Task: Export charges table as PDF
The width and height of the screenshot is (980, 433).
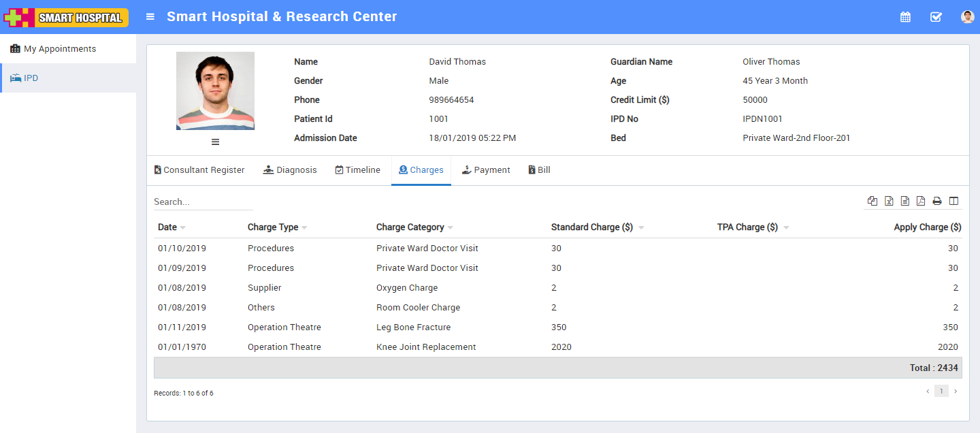Action: pyautogui.click(x=921, y=201)
